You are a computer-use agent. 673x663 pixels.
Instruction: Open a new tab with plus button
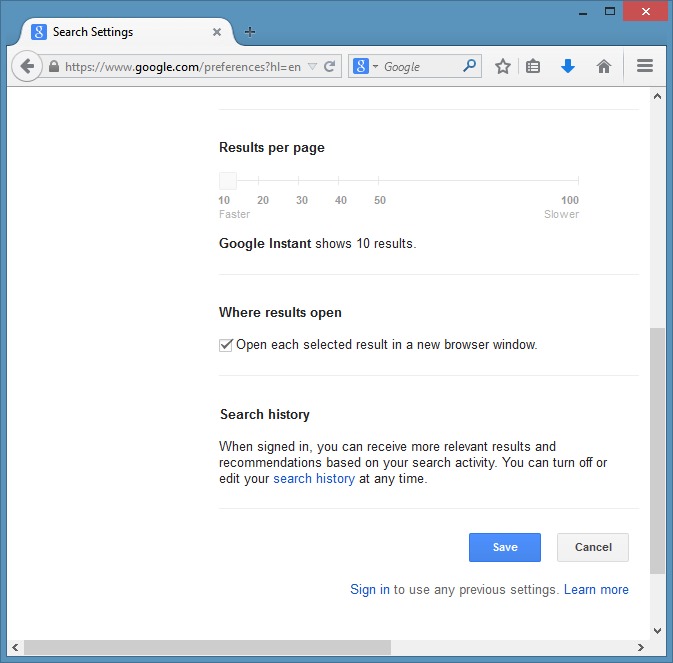[x=250, y=32]
